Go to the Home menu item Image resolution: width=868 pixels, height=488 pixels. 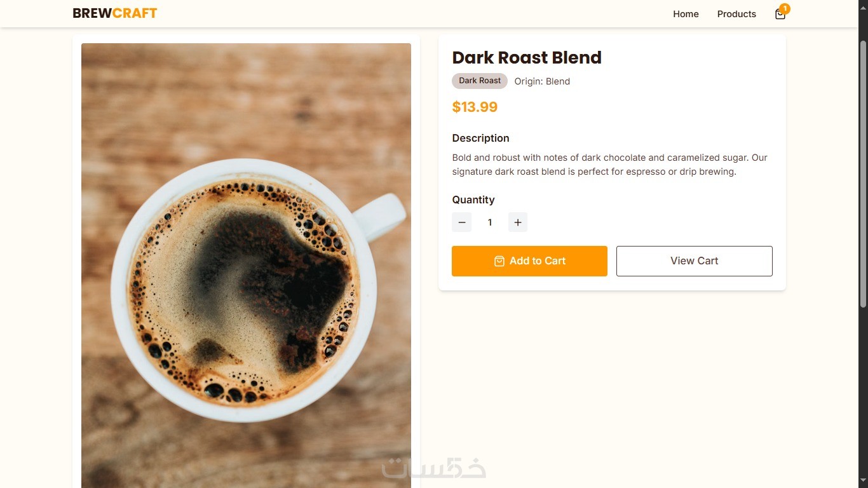(x=686, y=14)
